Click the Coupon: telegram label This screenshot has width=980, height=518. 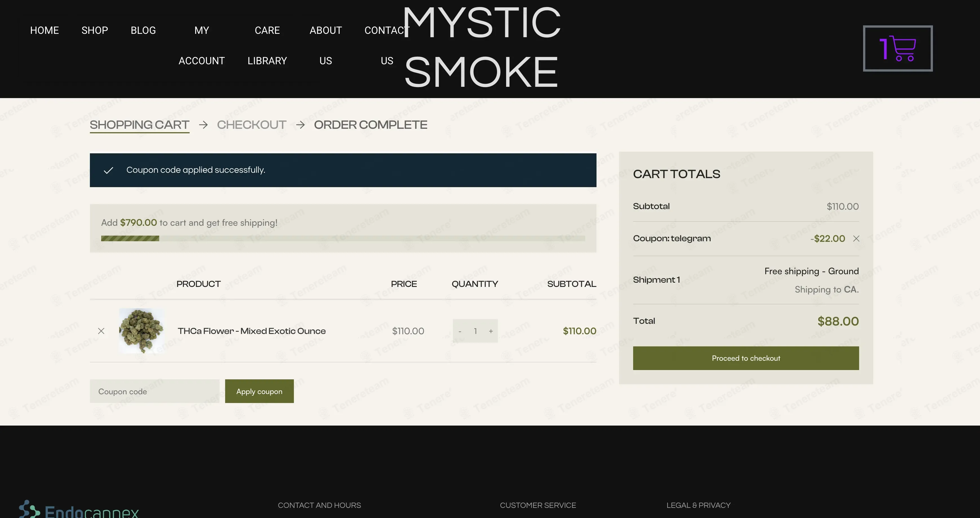click(x=671, y=239)
